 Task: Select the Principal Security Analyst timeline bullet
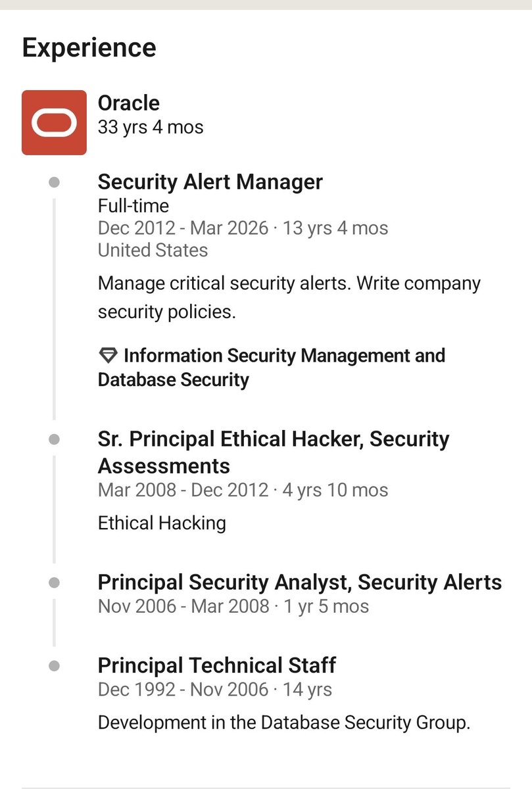click(55, 582)
